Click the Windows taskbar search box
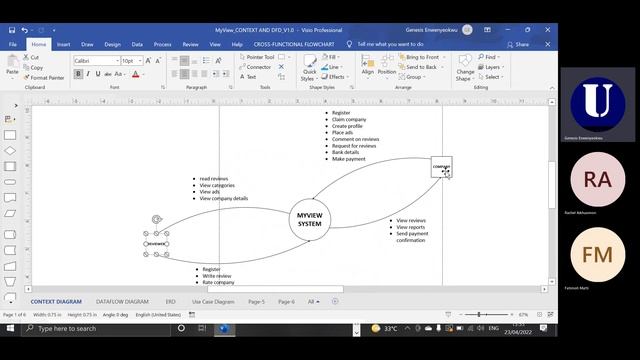Image resolution: width=640 pixels, height=360 pixels. pyautogui.click(x=96, y=329)
